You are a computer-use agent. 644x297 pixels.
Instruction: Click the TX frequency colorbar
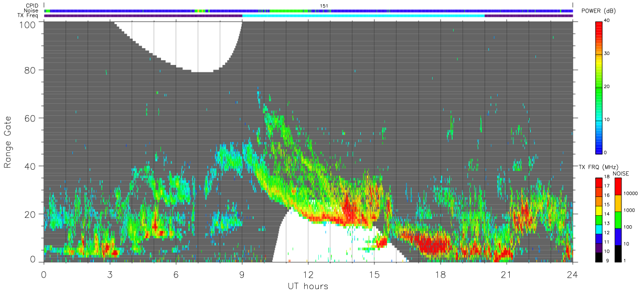point(599,219)
